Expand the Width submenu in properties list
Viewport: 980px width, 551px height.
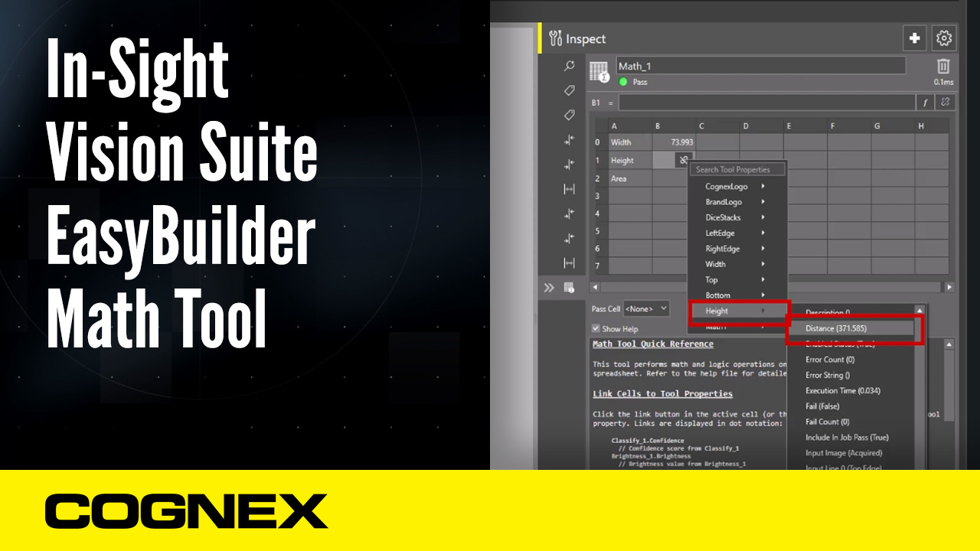click(737, 264)
